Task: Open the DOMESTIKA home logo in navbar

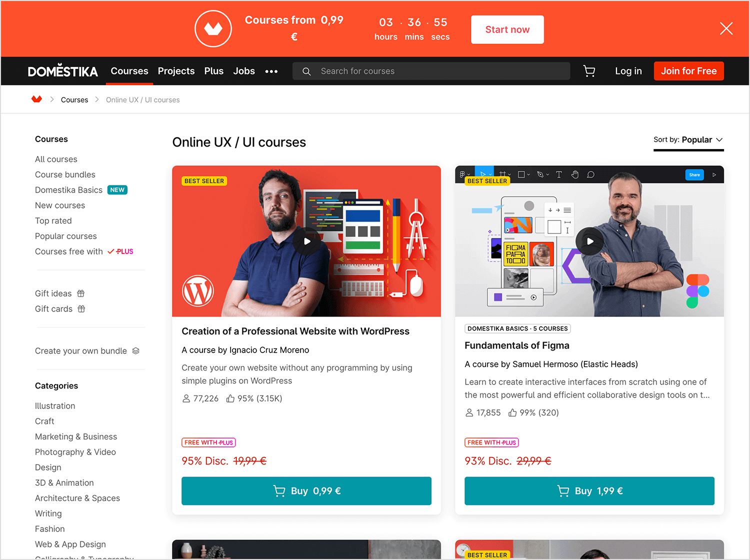Action: (63, 71)
